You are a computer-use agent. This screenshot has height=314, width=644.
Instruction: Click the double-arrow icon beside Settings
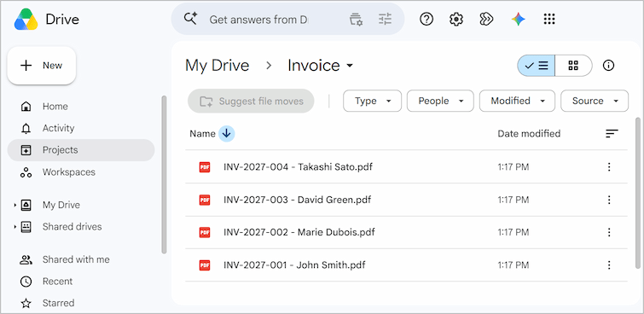(x=486, y=19)
